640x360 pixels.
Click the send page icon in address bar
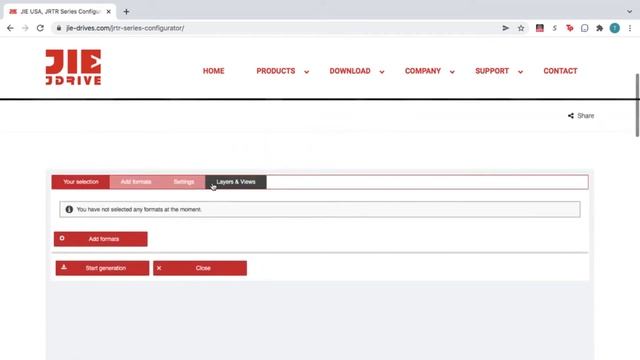tap(505, 28)
